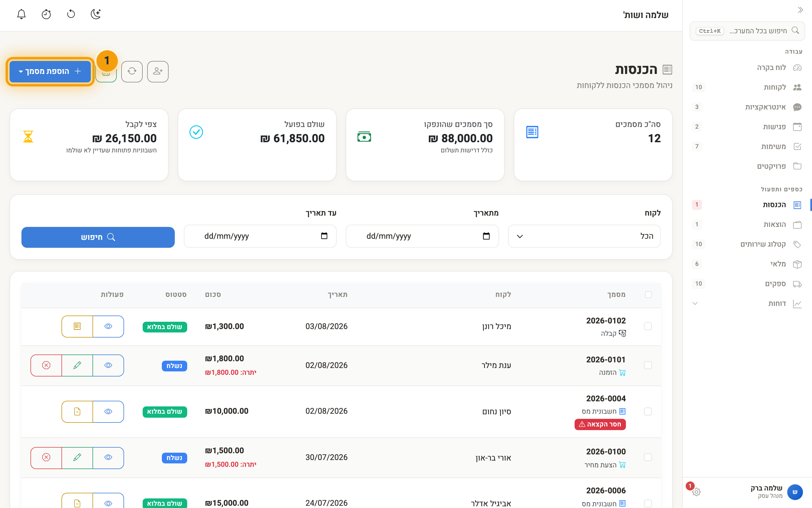Open calendar picker in עד תאריך field

pos(324,236)
